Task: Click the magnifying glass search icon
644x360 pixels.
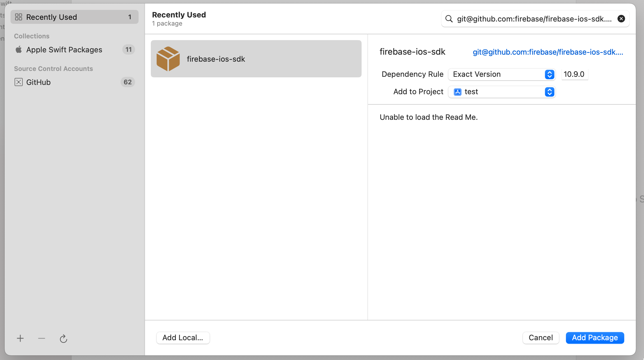Action: pos(449,19)
